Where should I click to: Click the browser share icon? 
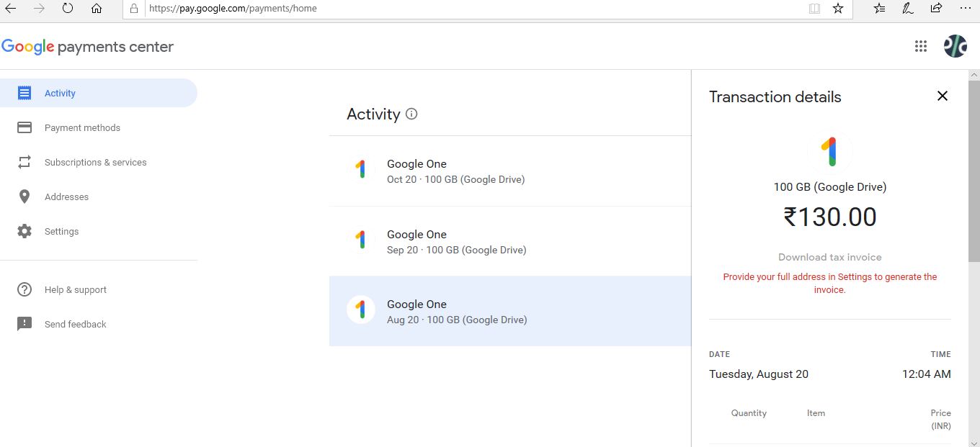tap(936, 9)
